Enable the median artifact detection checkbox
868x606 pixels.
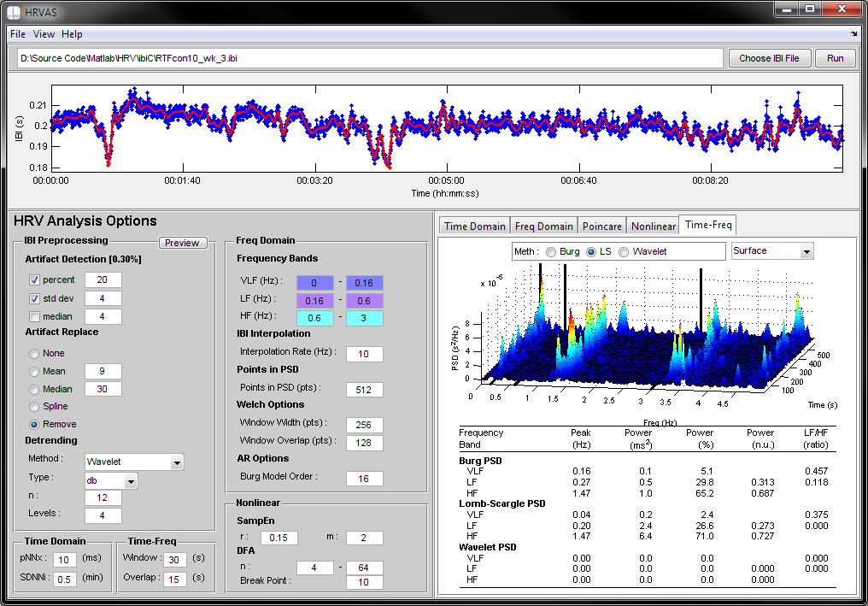pos(35,317)
